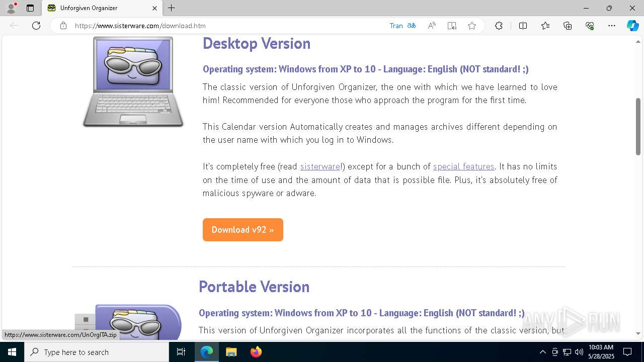Toggle split screen view

tap(523, 26)
